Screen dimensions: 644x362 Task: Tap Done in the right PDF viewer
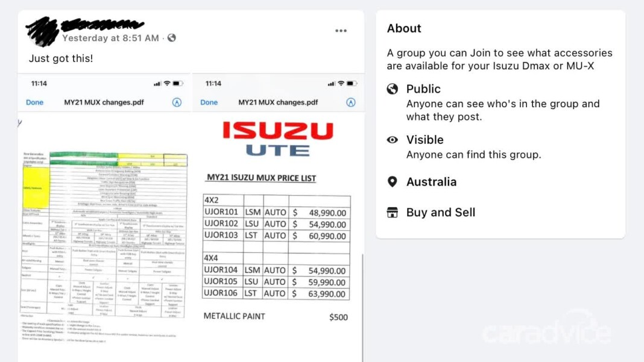coord(209,102)
